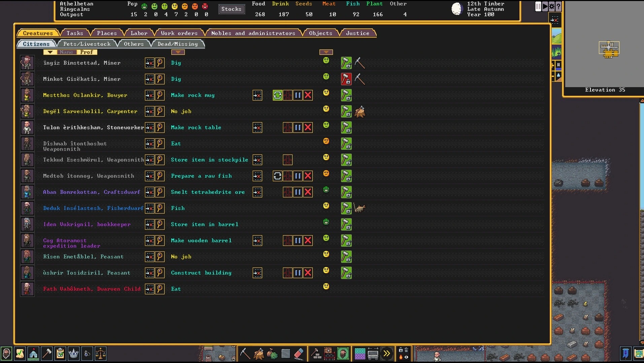Open the build construction menu icon
The width and height of the screenshot is (644, 363).
click(x=316, y=354)
